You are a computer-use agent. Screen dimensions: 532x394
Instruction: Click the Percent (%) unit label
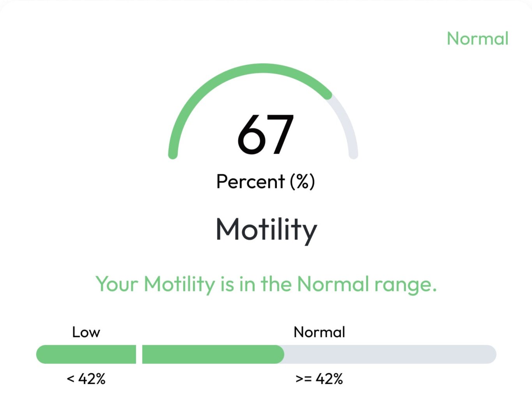(x=265, y=181)
